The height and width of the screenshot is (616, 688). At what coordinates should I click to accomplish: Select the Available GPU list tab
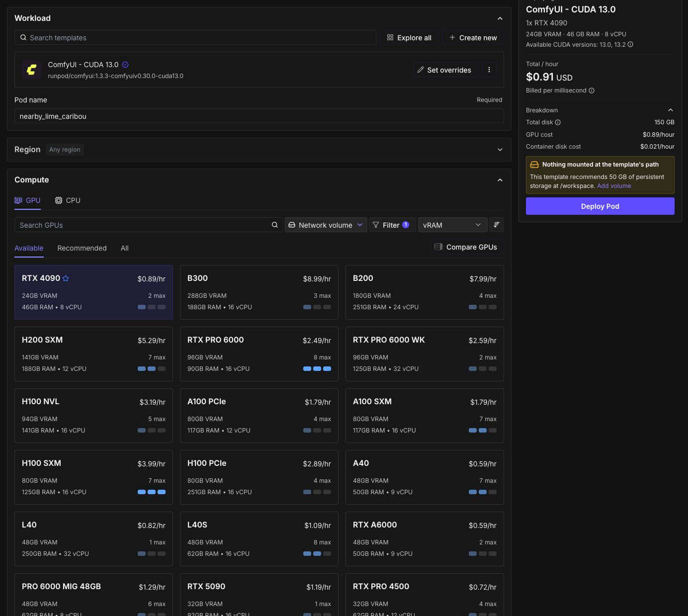[x=29, y=248]
